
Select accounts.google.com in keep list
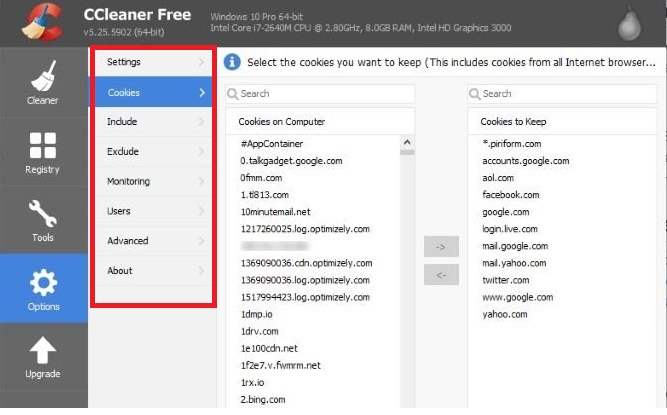pos(526,161)
